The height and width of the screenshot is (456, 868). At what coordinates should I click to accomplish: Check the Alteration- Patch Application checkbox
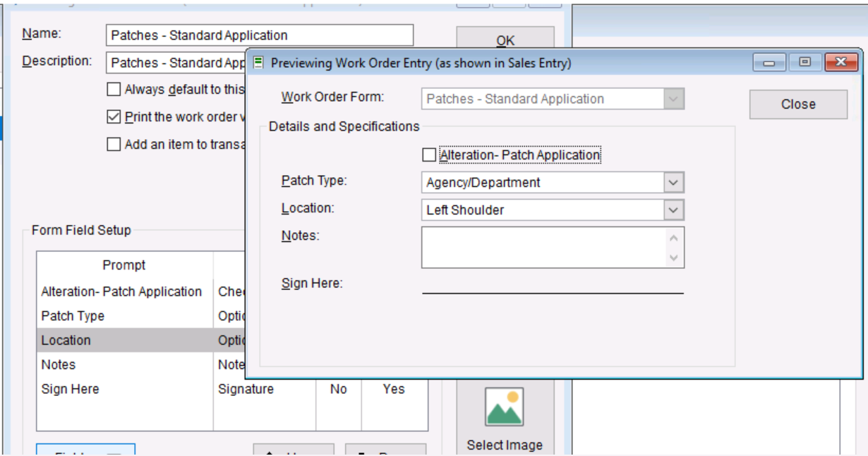pos(428,155)
